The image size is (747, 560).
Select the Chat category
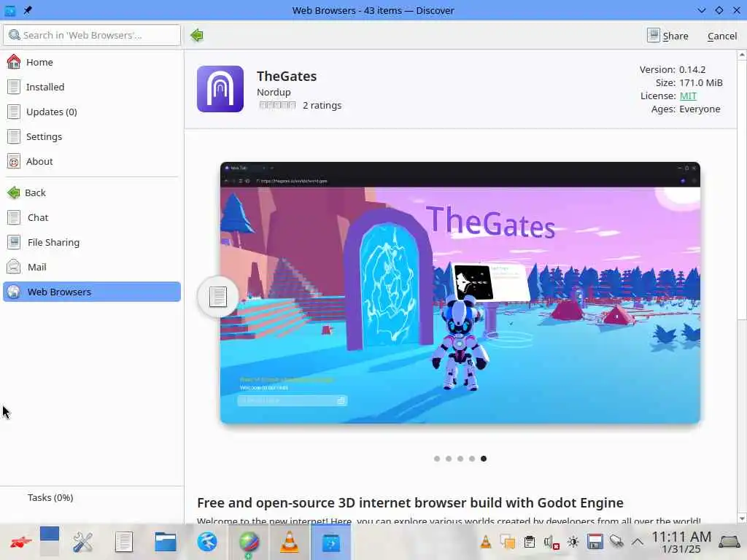(92, 217)
